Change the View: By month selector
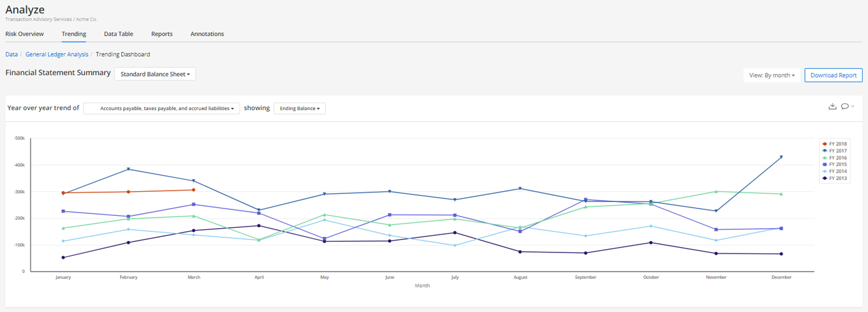 coord(772,75)
